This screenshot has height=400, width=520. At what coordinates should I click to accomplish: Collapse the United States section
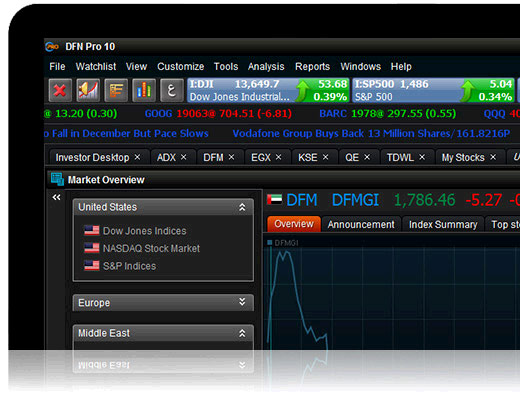(x=242, y=207)
